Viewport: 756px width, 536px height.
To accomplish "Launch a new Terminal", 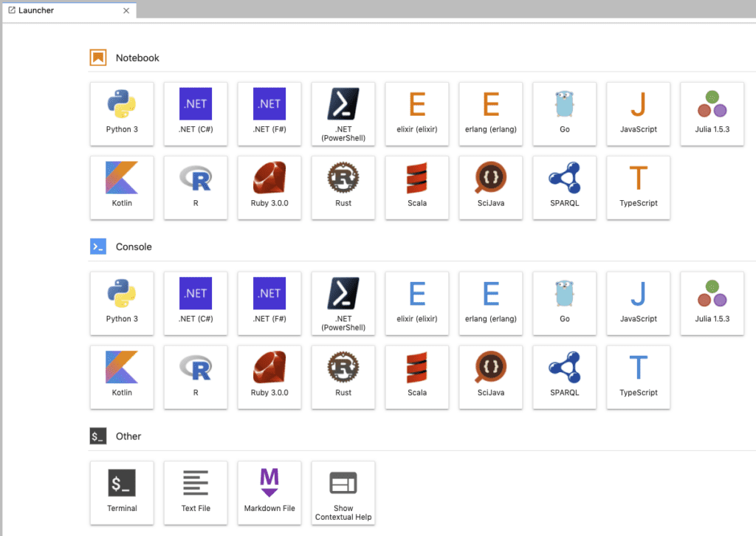I will 122,492.
